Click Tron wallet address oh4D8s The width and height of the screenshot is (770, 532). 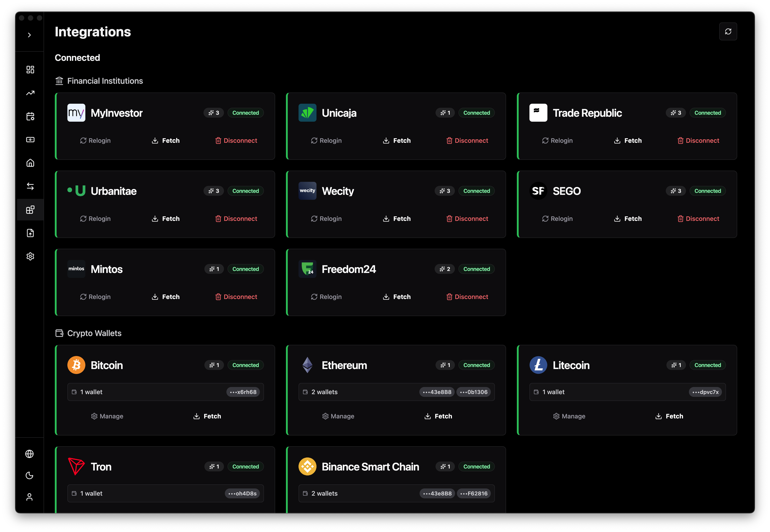[242, 494]
